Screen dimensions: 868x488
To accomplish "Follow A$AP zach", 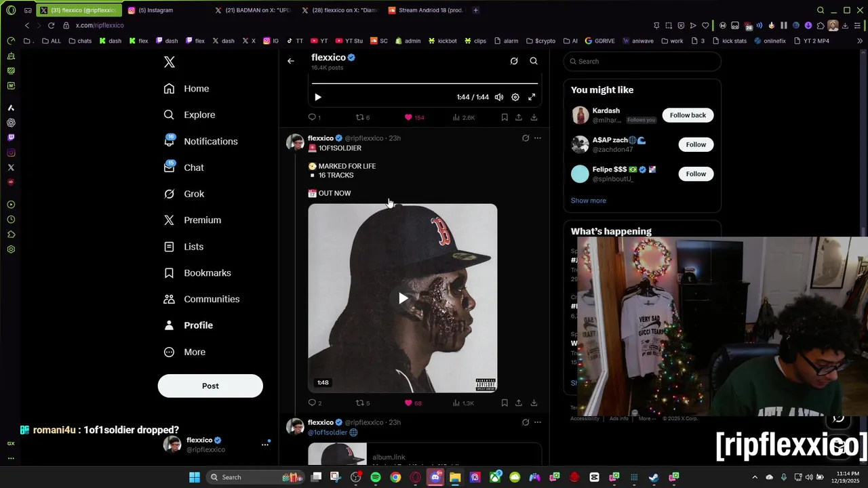I will point(696,144).
